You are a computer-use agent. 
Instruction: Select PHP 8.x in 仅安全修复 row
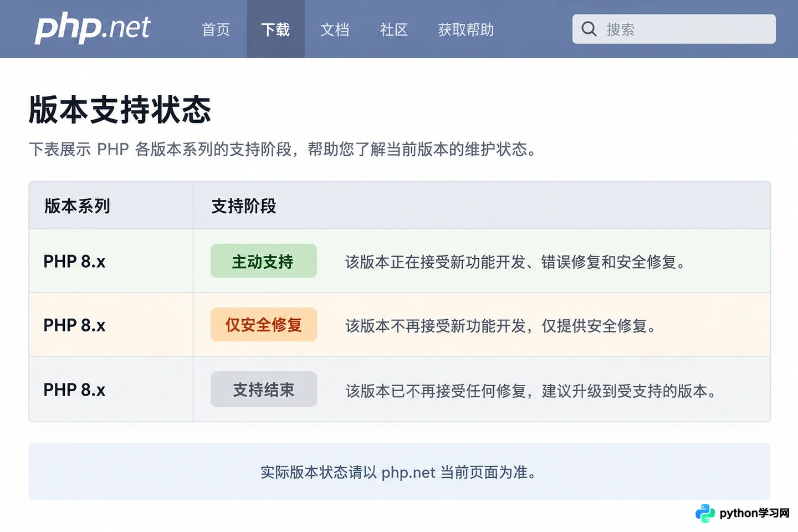pos(74,325)
